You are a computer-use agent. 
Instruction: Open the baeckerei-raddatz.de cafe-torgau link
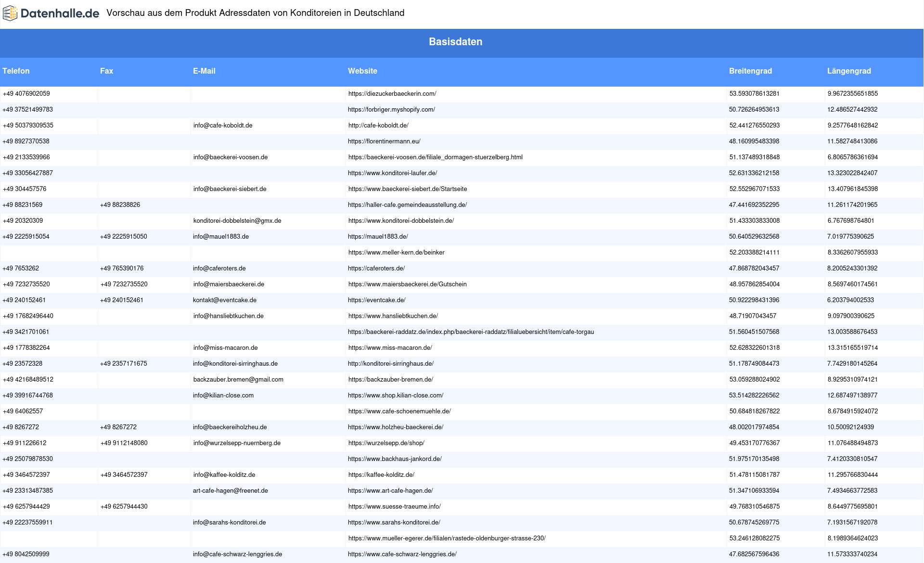click(471, 332)
